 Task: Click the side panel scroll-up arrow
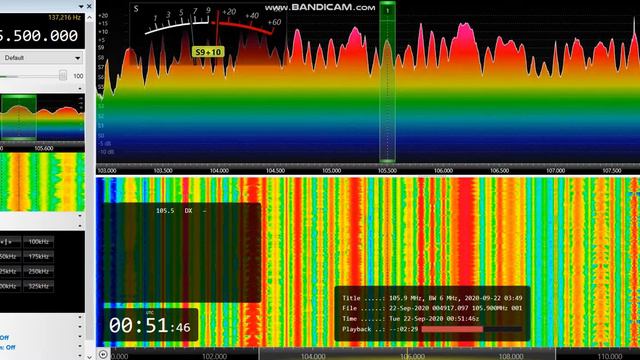90,18
